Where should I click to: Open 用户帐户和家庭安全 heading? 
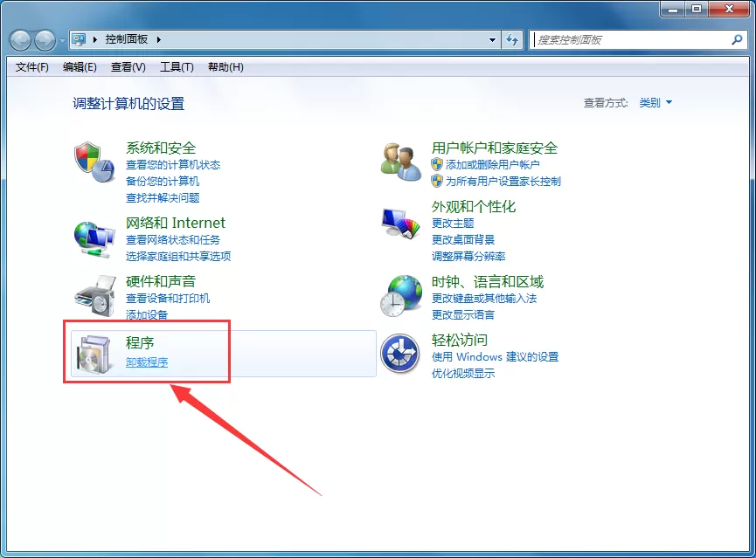click(495, 148)
